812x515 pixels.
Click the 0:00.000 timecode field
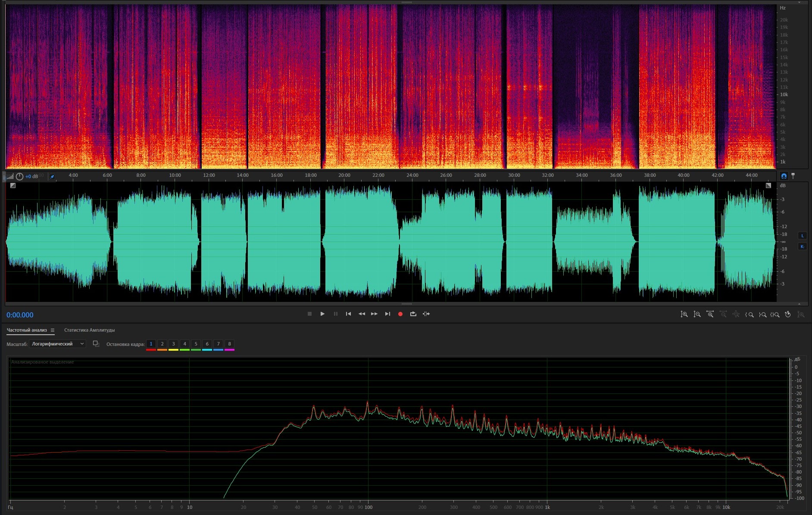[x=20, y=315]
